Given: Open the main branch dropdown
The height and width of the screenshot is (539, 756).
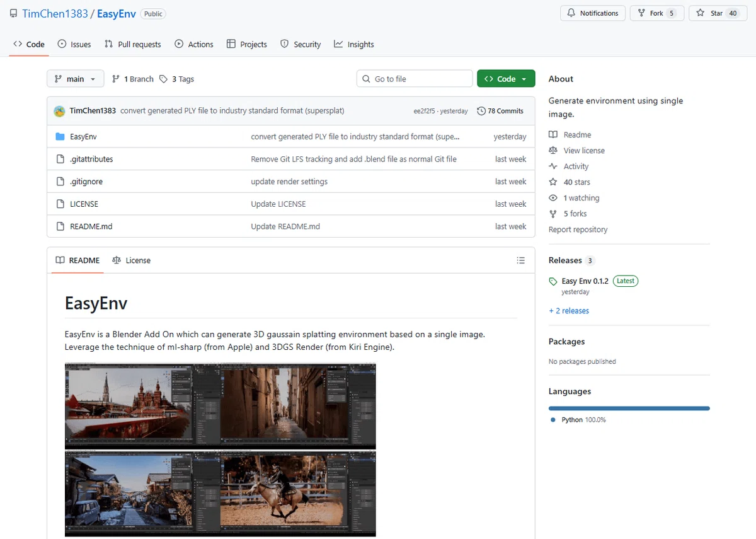Looking at the screenshot, I should tap(75, 79).
